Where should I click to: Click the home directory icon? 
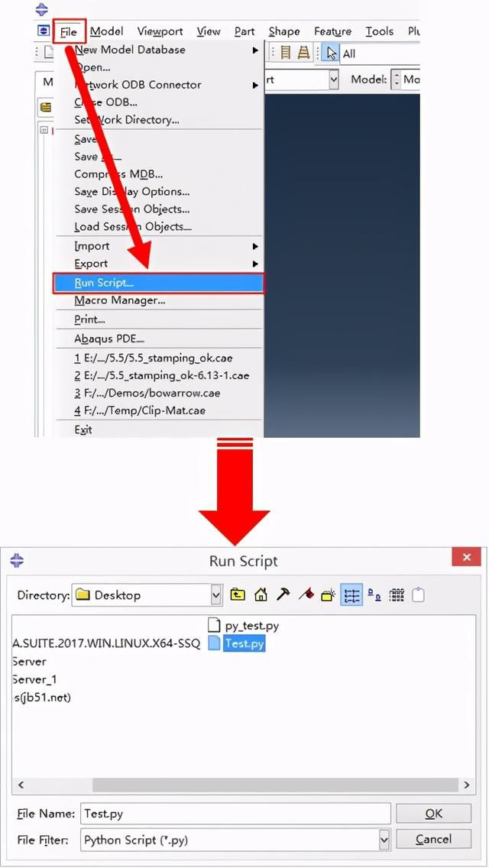coord(261,594)
